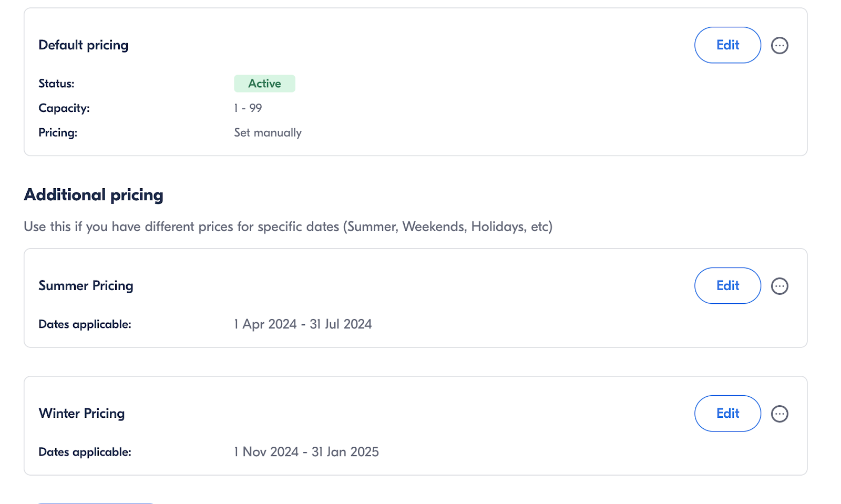This screenshot has width=841, height=504.
Task: Click the Status: label
Action: (56, 84)
